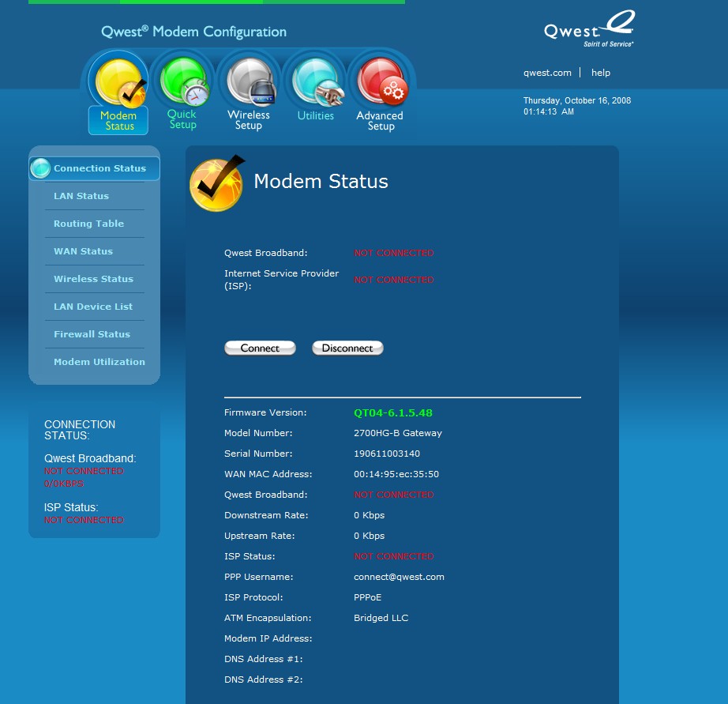Viewport: 728px width, 704px height.
Task: Click the large Modem Status checkmark icon
Action: point(217,183)
